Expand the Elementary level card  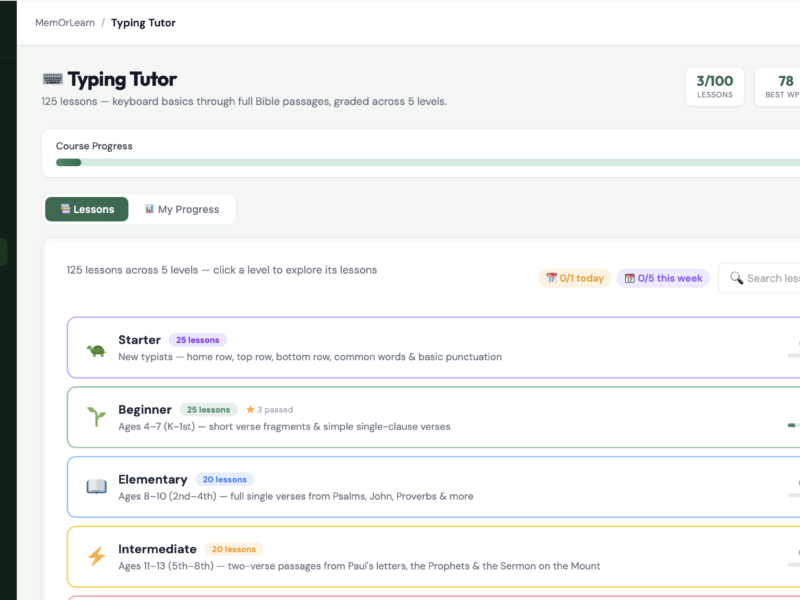coord(433,487)
